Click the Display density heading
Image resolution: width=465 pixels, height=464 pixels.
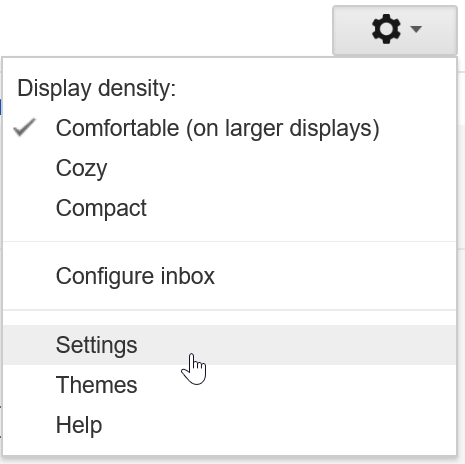click(x=97, y=89)
